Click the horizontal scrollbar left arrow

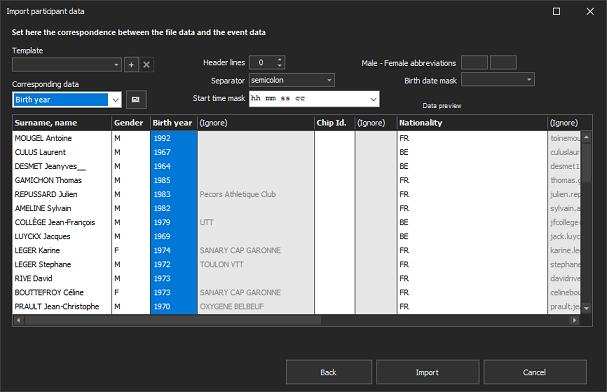[18, 320]
